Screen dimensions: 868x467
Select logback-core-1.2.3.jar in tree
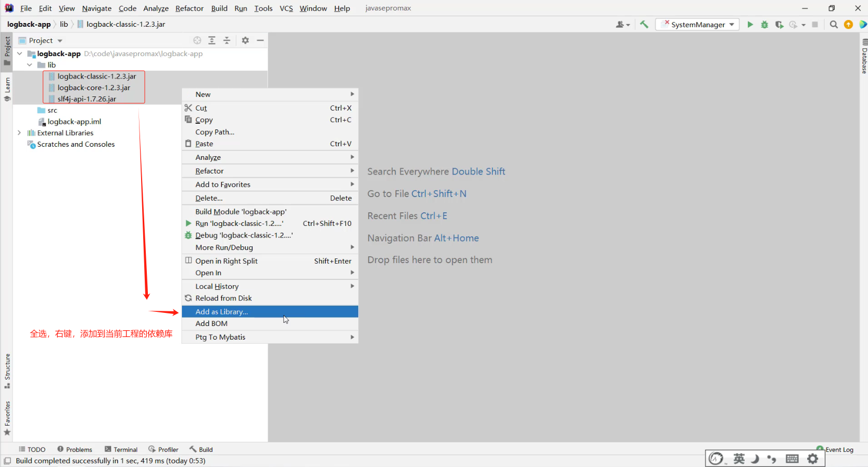(x=94, y=88)
